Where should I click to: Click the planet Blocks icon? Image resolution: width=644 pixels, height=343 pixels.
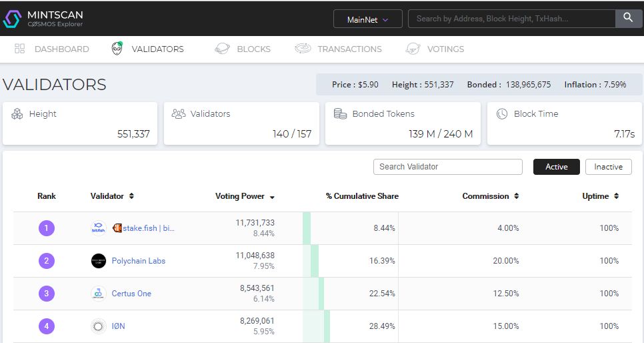coord(222,49)
